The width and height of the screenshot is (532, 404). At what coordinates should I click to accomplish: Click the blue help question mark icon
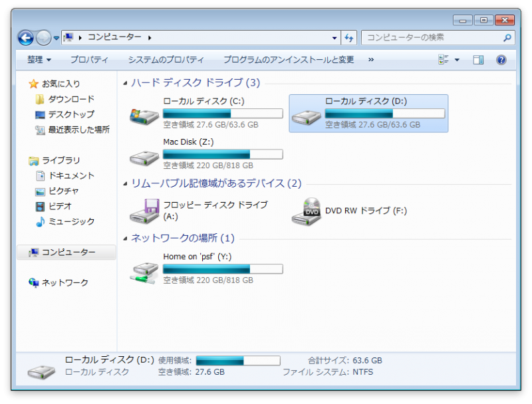tap(501, 60)
